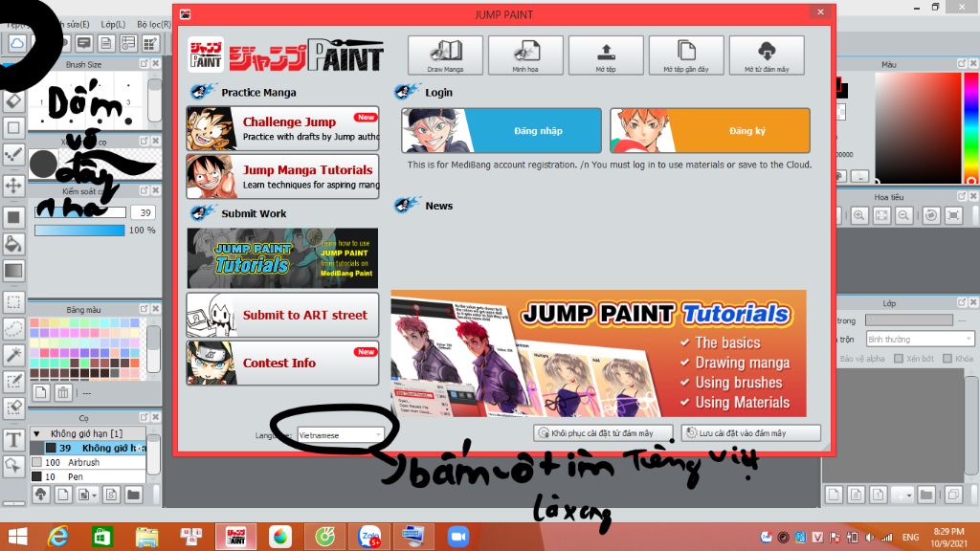980x551 pixels.
Task: Adjust the 100 % opacity slider
Action: click(79, 231)
